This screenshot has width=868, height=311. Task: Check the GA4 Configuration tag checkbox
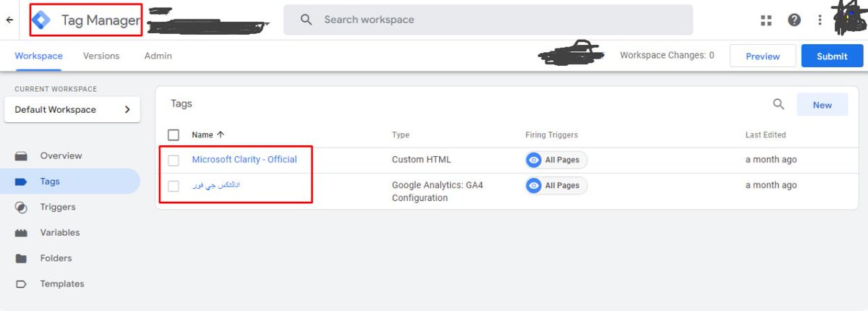pos(174,186)
